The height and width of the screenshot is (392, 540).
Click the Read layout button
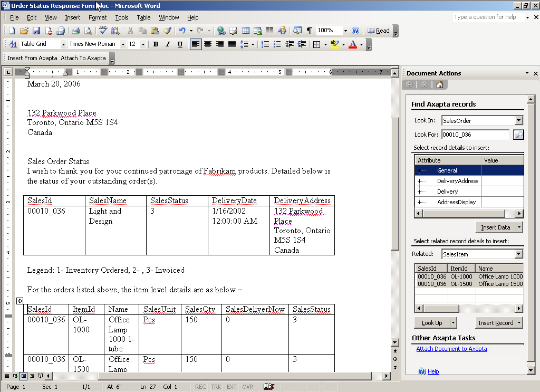(379, 31)
